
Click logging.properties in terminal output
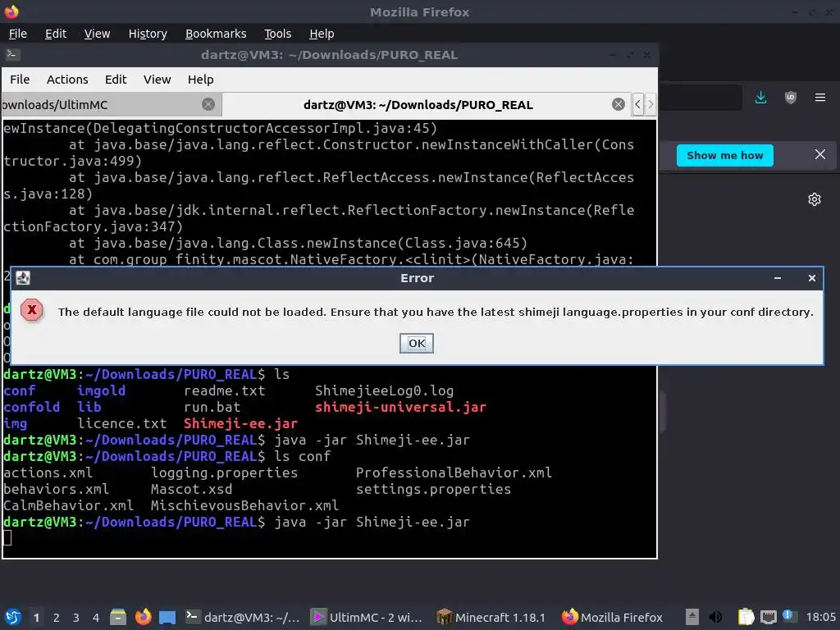pyautogui.click(x=224, y=472)
